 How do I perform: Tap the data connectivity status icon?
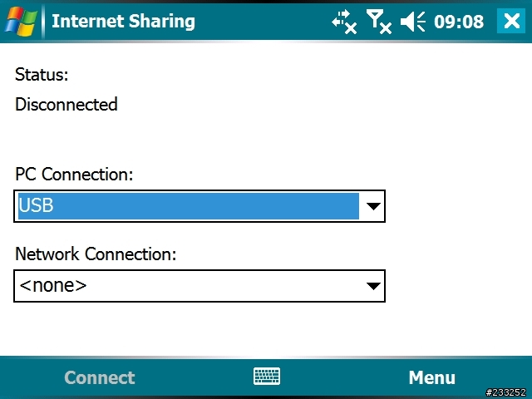pos(344,22)
